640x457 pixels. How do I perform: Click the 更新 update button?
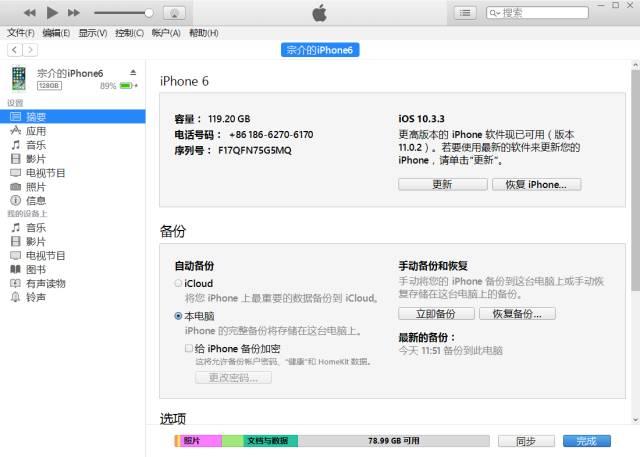(443, 184)
